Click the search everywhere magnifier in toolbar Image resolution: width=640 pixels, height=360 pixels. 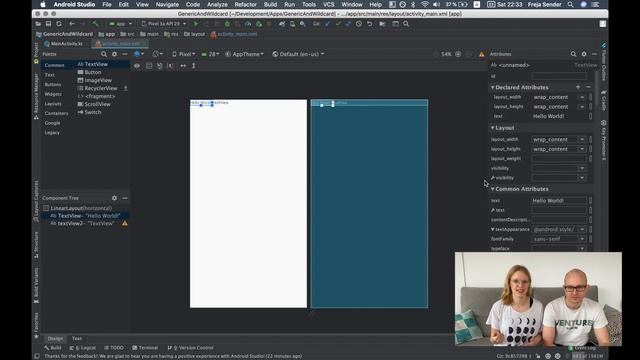[406, 24]
